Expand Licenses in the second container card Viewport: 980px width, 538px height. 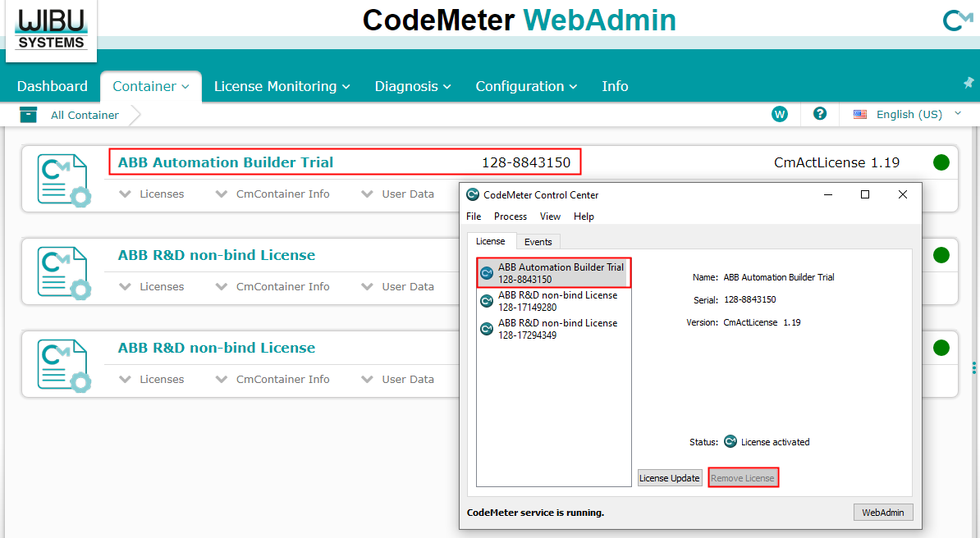[152, 286]
